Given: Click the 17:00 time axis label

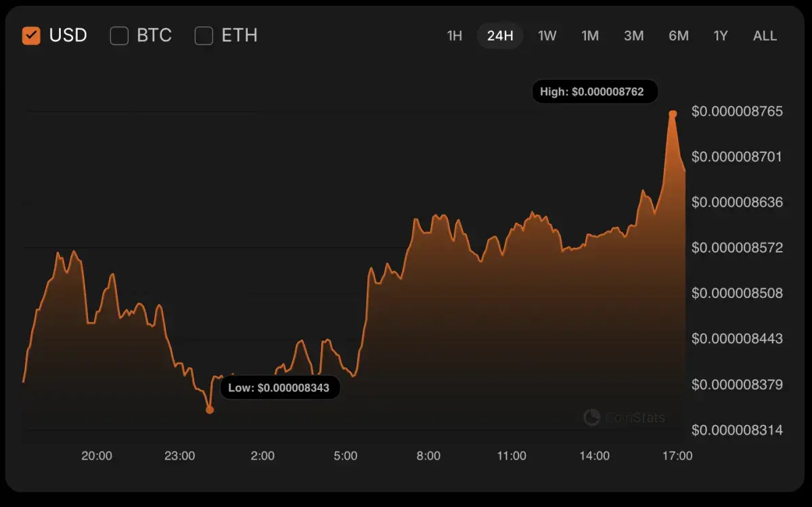Looking at the screenshot, I should pyautogui.click(x=679, y=456).
